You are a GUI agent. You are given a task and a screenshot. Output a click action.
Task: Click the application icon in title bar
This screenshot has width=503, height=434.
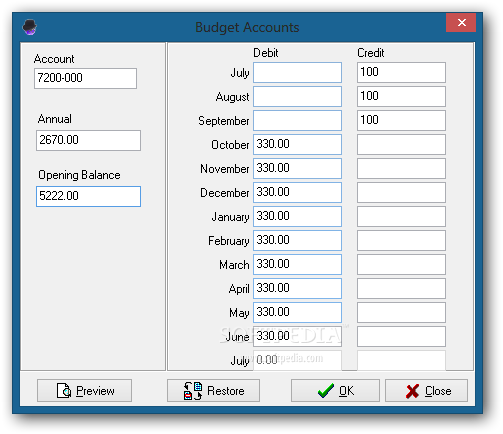pyautogui.click(x=30, y=27)
